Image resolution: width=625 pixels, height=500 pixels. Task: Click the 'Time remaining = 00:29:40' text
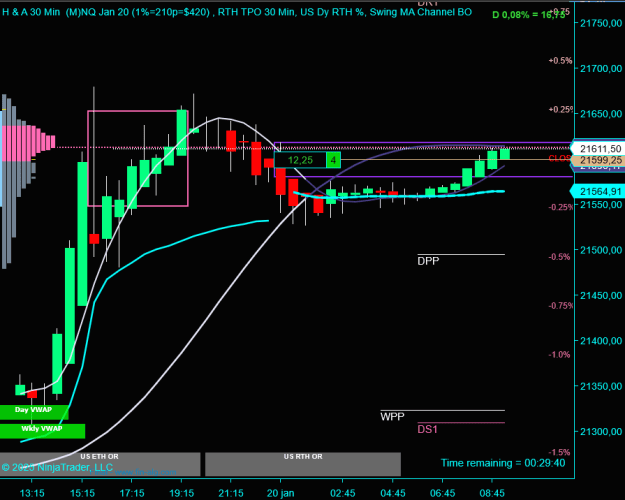point(503,463)
